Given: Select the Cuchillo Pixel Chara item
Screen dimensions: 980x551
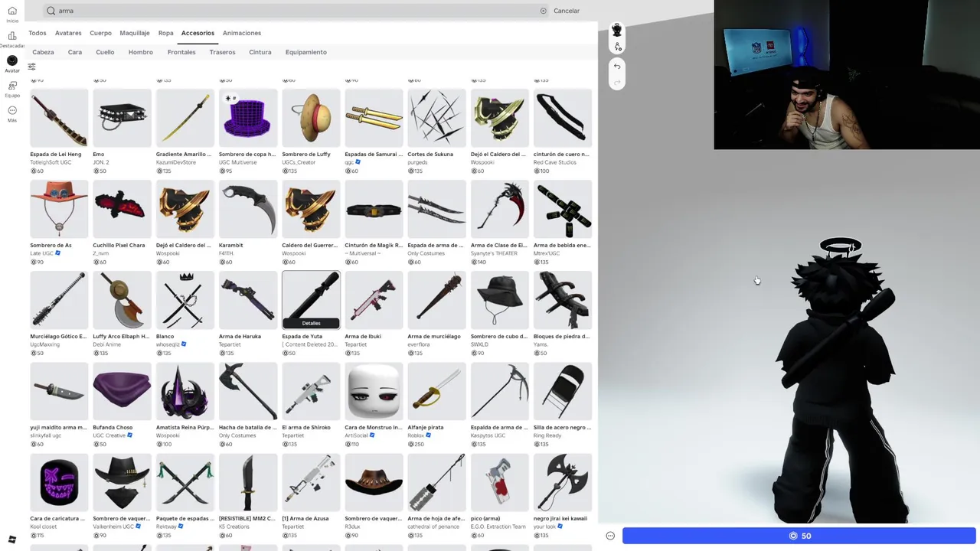Looking at the screenshot, I should (x=122, y=209).
